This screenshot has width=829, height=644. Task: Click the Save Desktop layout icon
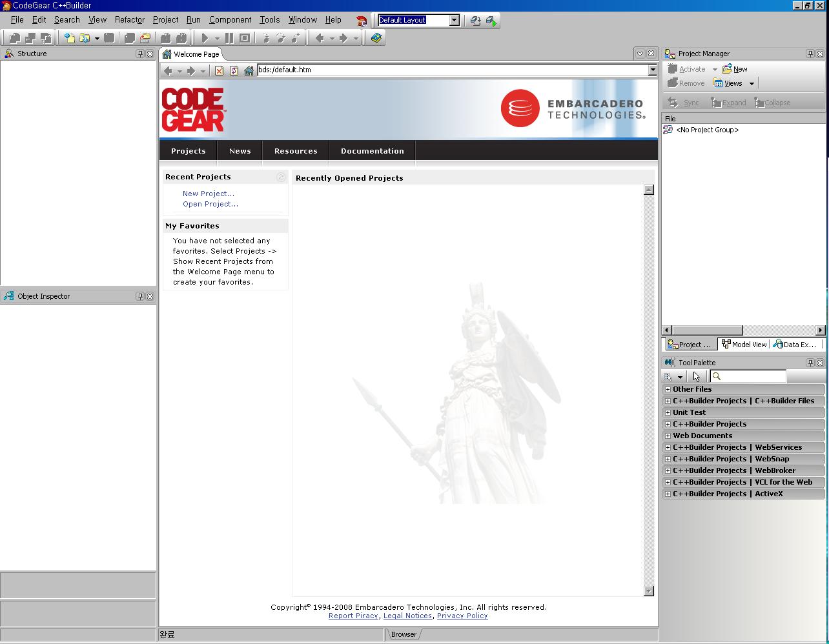click(476, 21)
